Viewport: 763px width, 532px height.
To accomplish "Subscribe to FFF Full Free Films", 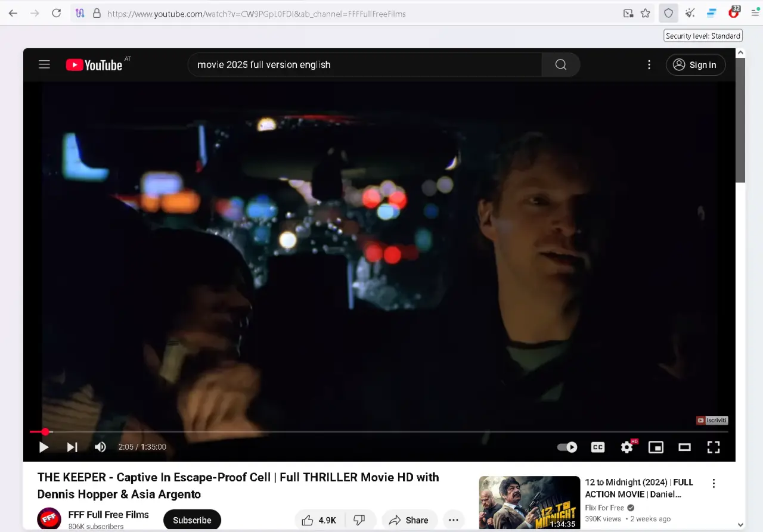I will coord(192,520).
